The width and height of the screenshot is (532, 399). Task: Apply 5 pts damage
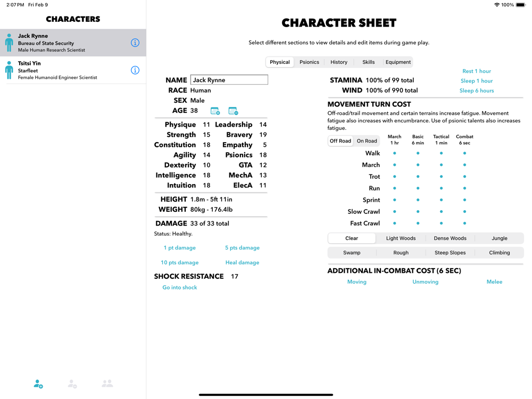(x=242, y=248)
